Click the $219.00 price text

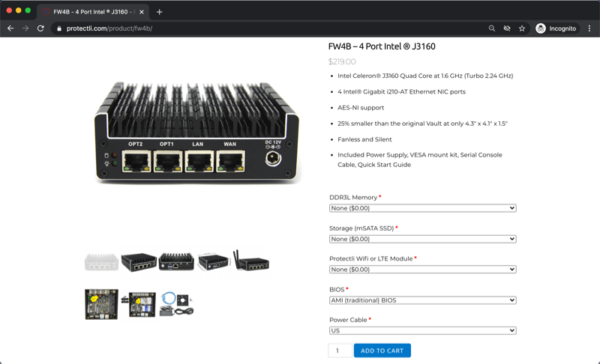(x=342, y=61)
